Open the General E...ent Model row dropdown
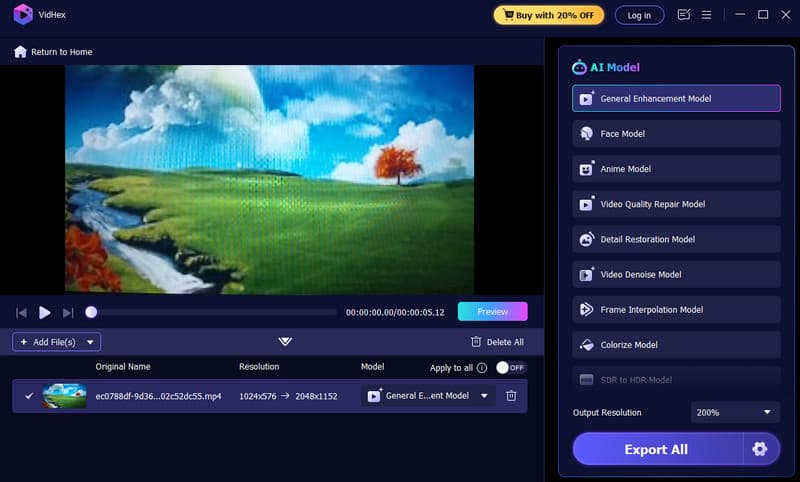Screen dimensions: 800x482 pos(428,396)
